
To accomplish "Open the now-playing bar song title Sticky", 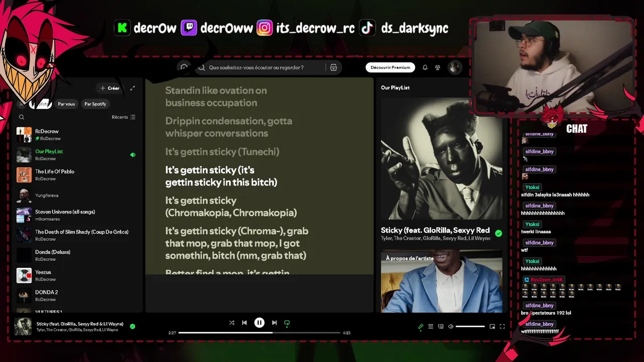I will coord(79,324).
